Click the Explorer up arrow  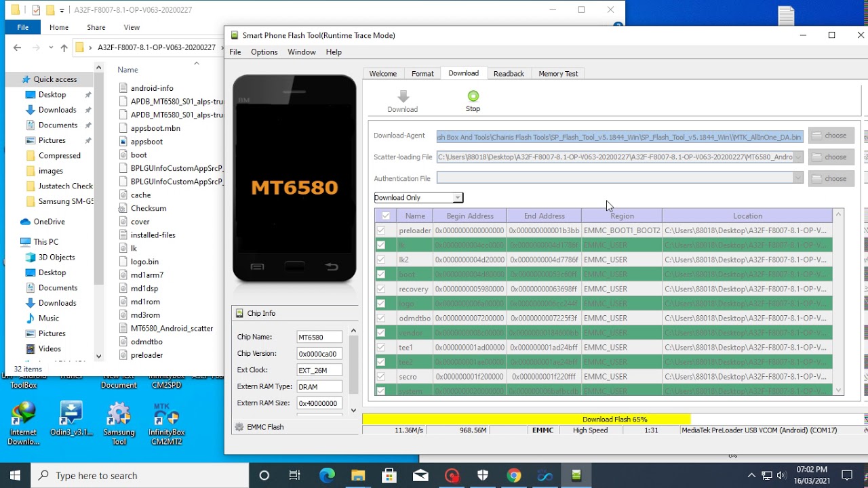64,47
